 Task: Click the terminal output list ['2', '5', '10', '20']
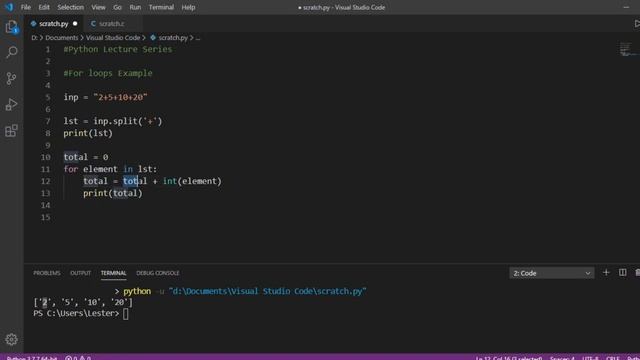pos(83,302)
